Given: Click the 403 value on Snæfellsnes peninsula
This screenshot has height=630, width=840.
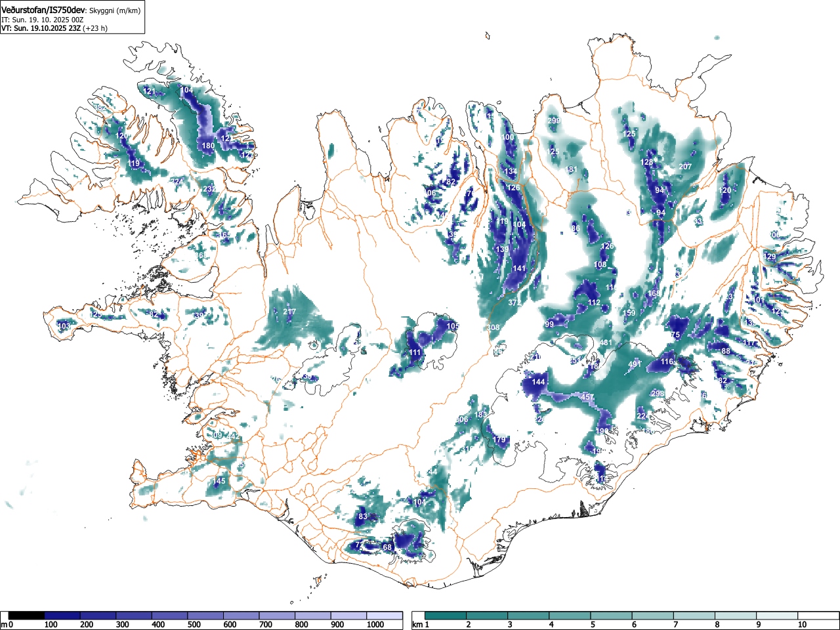Looking at the screenshot, I should (64, 326).
